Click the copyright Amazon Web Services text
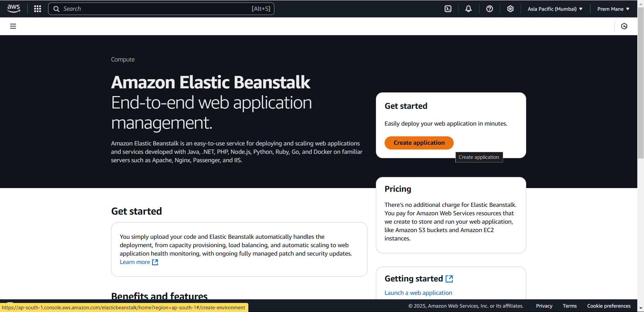 click(x=466, y=306)
